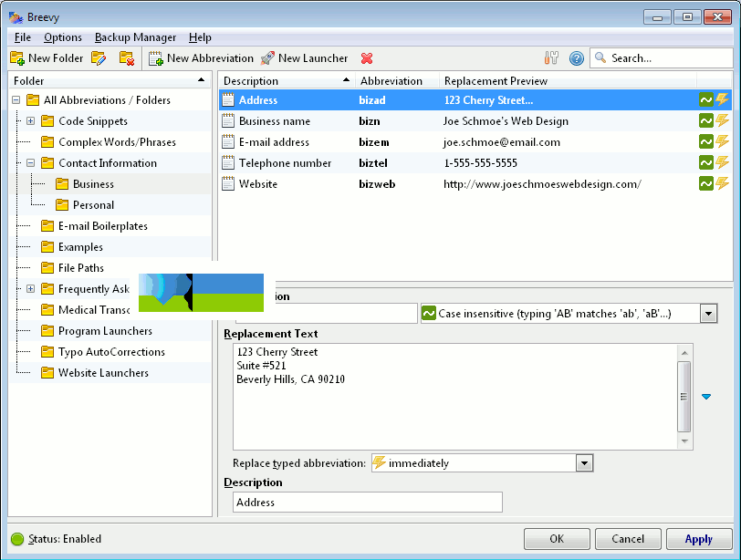741x560 pixels.
Task: Select the Business name abbreviation row
Action: click(475, 121)
